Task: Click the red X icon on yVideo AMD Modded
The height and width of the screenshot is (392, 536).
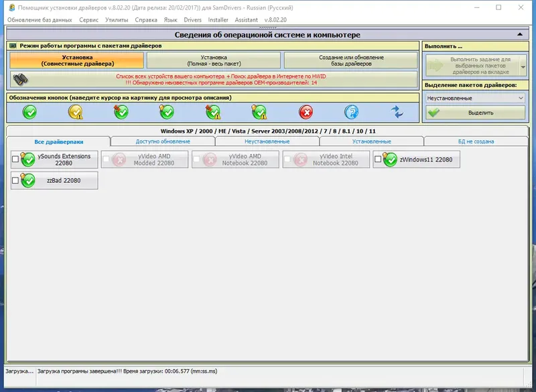Action: coord(119,159)
